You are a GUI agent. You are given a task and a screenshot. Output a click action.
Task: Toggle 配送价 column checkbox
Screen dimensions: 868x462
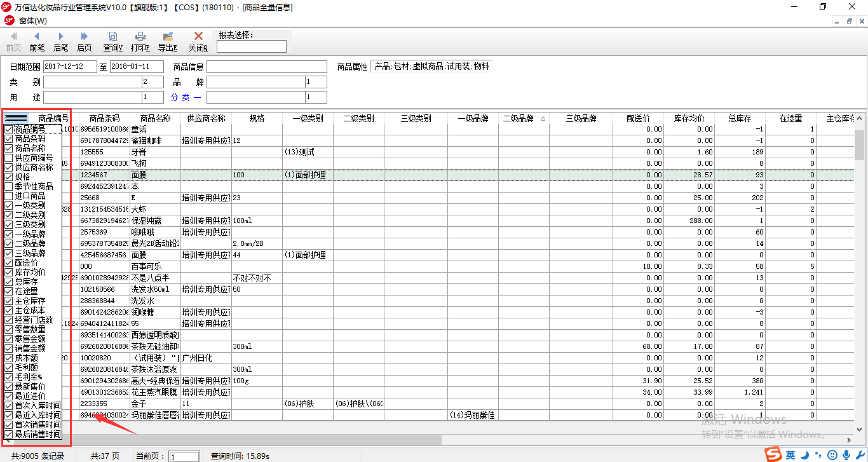pyautogui.click(x=8, y=262)
